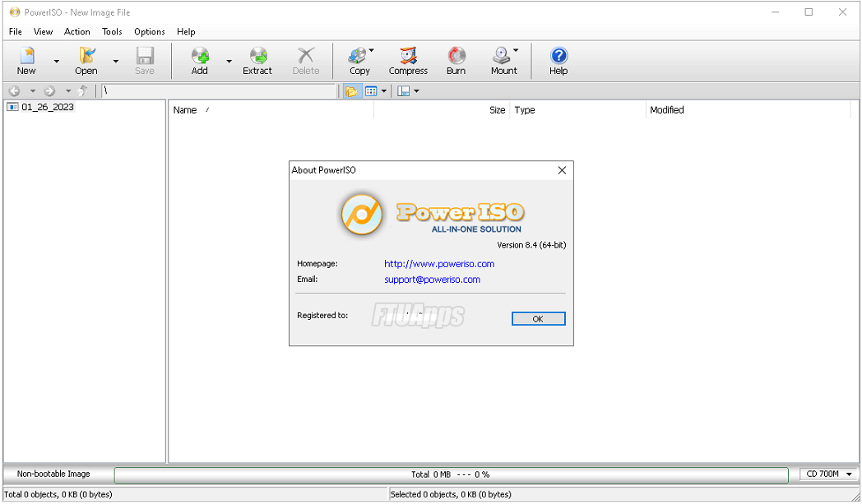Open the back history dropdown arrow
The width and height of the screenshot is (862, 504).
pyautogui.click(x=32, y=91)
